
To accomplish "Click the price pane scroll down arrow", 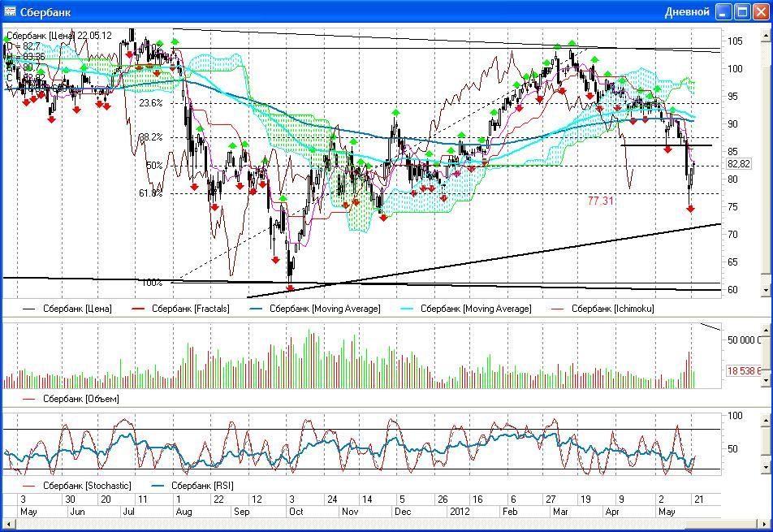I will click(766, 291).
